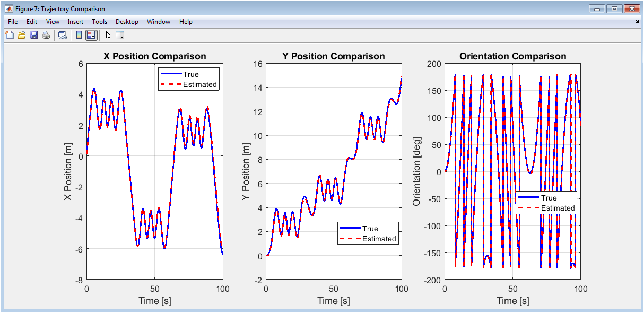The image size is (644, 313).
Task: Insert a colorbar using the toolbar icon
Action: [79, 36]
